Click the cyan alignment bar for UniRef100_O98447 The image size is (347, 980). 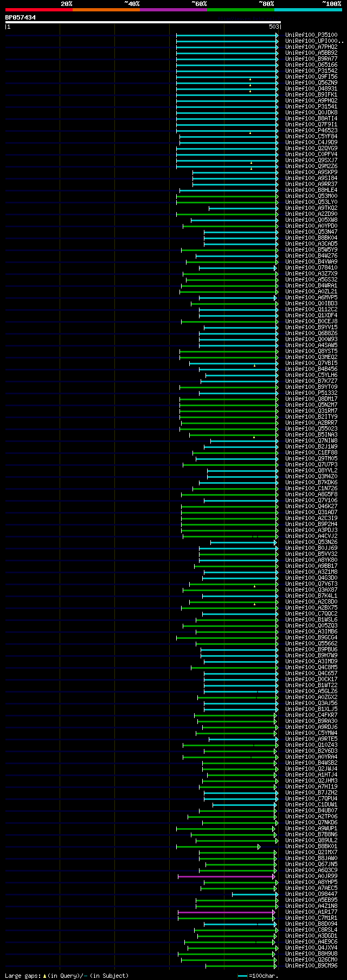pos(255,894)
